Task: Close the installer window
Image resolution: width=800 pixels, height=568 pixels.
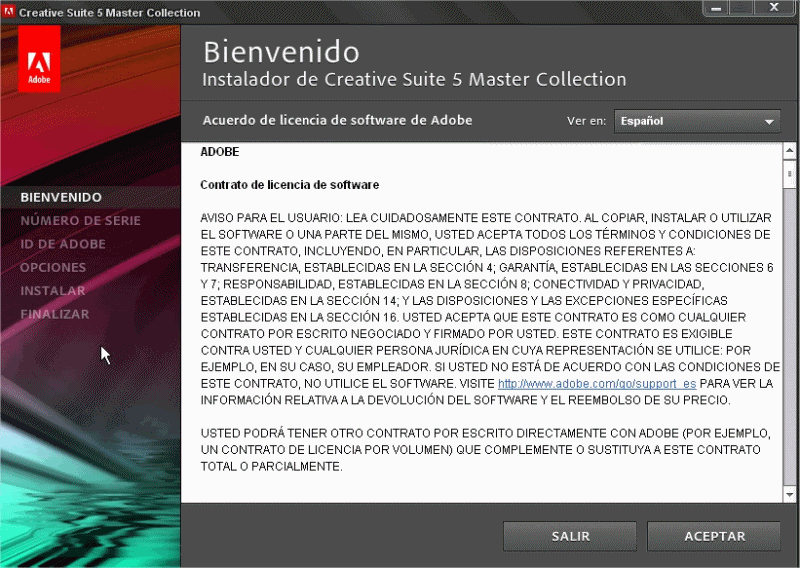Action: tap(774, 8)
